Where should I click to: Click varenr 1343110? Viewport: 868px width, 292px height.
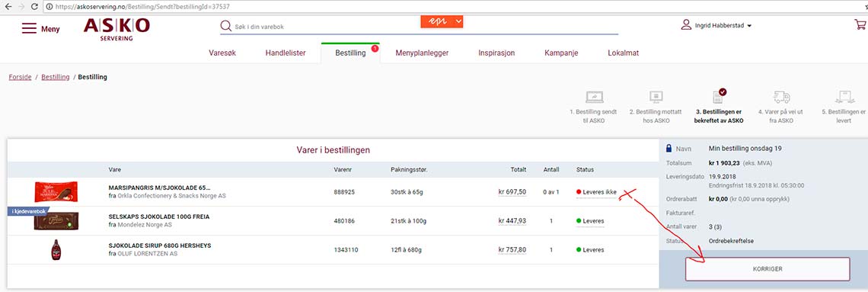tap(346, 249)
